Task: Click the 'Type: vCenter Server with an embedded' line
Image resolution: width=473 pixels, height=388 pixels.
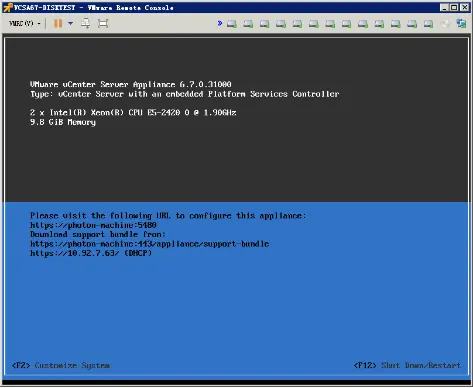Action: coord(185,94)
